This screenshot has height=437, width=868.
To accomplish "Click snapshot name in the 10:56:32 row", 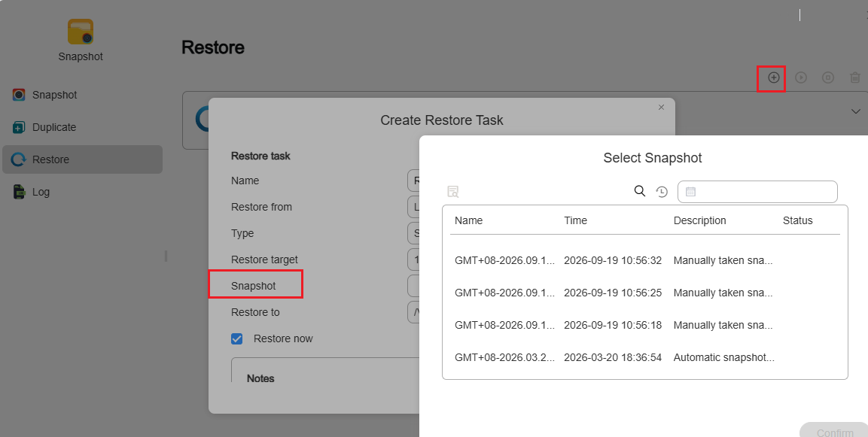I will tap(504, 260).
